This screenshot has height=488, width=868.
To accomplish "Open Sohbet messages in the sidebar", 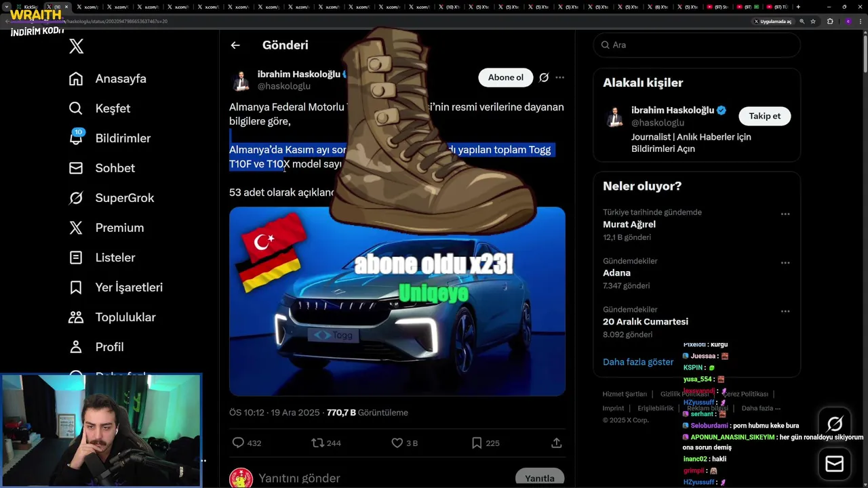I will 102,168.
